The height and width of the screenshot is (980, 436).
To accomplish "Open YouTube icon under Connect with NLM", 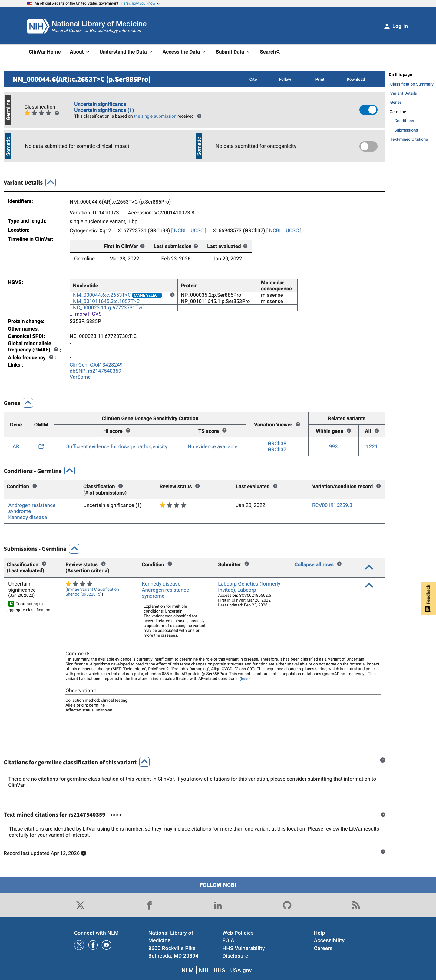I will click(106, 945).
